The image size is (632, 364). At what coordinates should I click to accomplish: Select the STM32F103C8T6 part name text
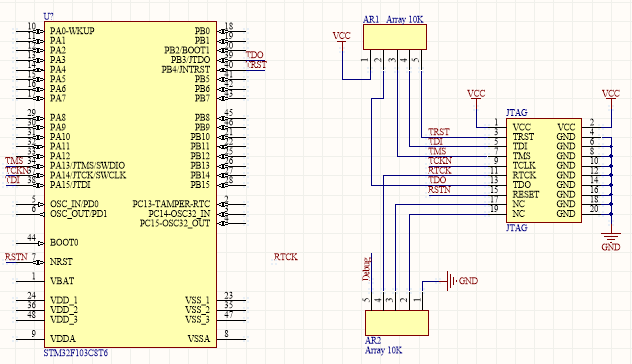tap(76, 353)
